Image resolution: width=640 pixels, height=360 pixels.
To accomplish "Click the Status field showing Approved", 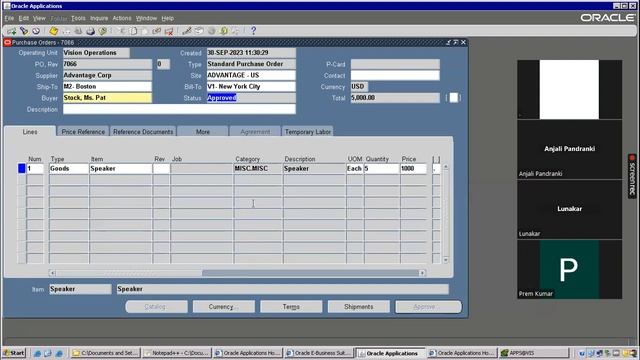I will [251, 98].
